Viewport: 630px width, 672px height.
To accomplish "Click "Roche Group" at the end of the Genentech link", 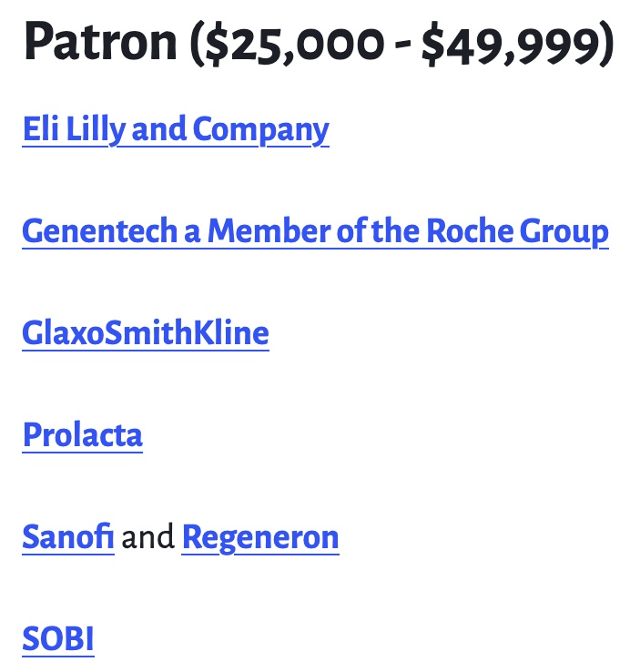I will [x=518, y=231].
